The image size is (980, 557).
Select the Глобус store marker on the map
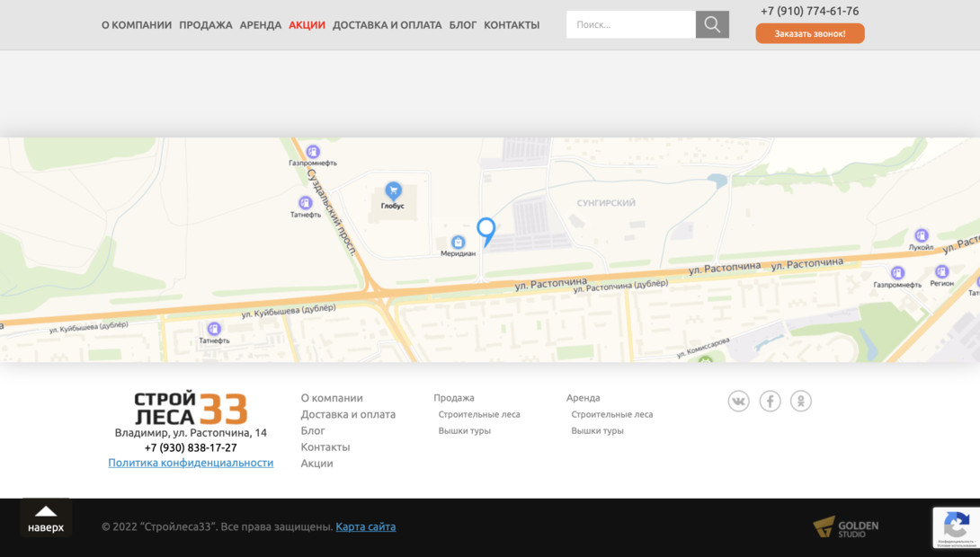[x=393, y=190]
